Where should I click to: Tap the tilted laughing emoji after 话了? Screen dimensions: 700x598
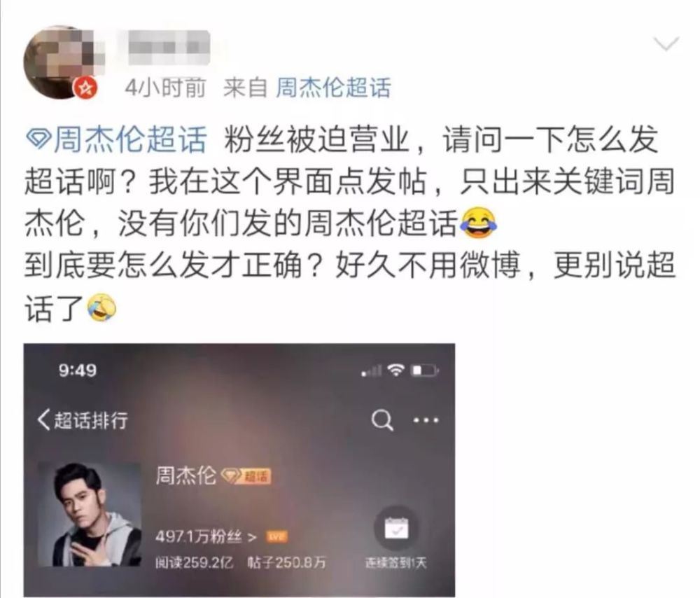tap(101, 307)
